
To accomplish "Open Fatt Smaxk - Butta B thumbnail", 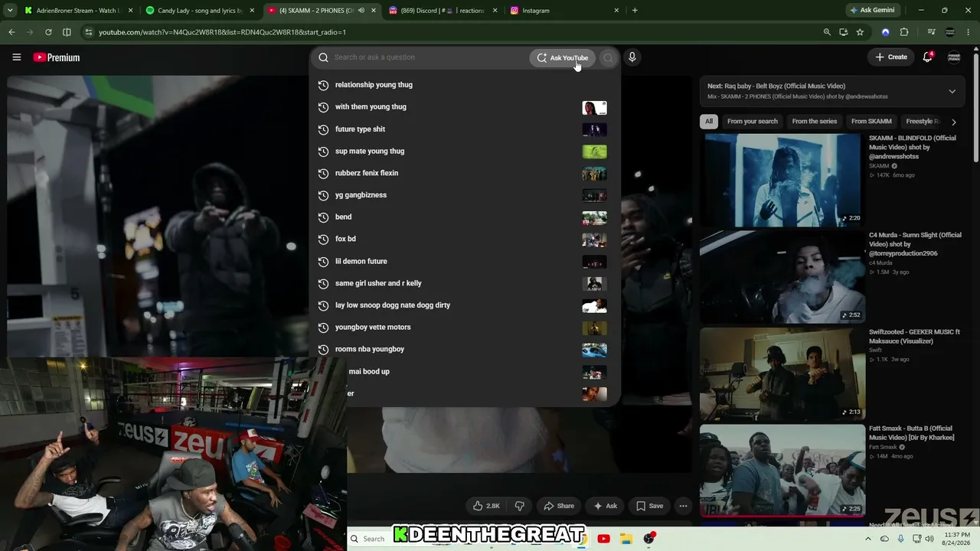I will [x=782, y=470].
